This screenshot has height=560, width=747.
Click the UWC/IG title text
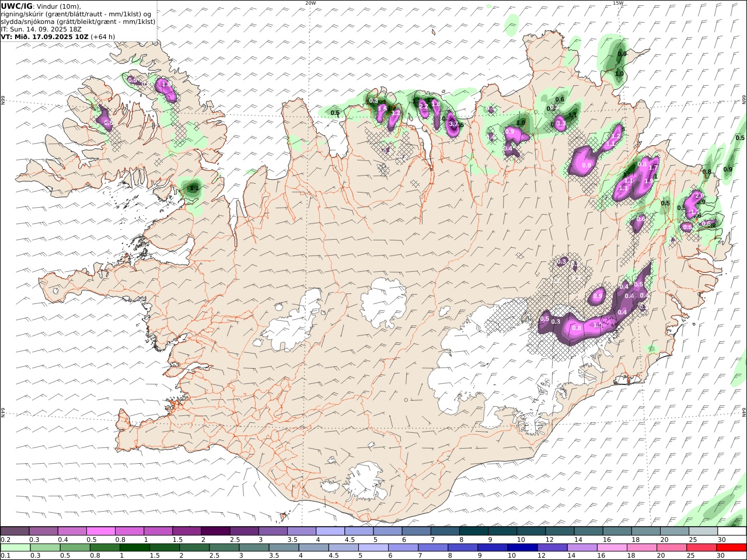click(17, 6)
